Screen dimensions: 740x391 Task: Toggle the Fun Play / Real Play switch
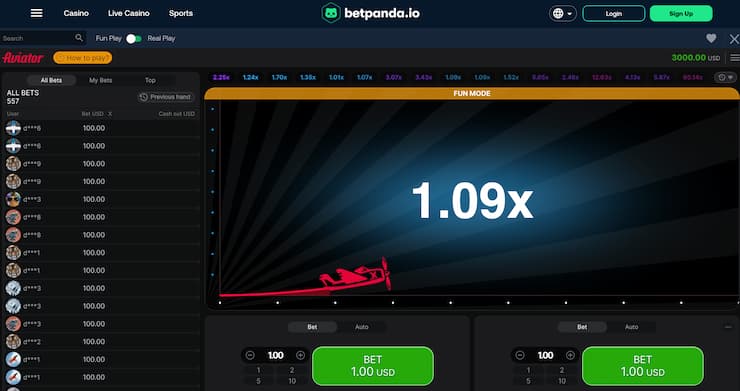[134, 38]
